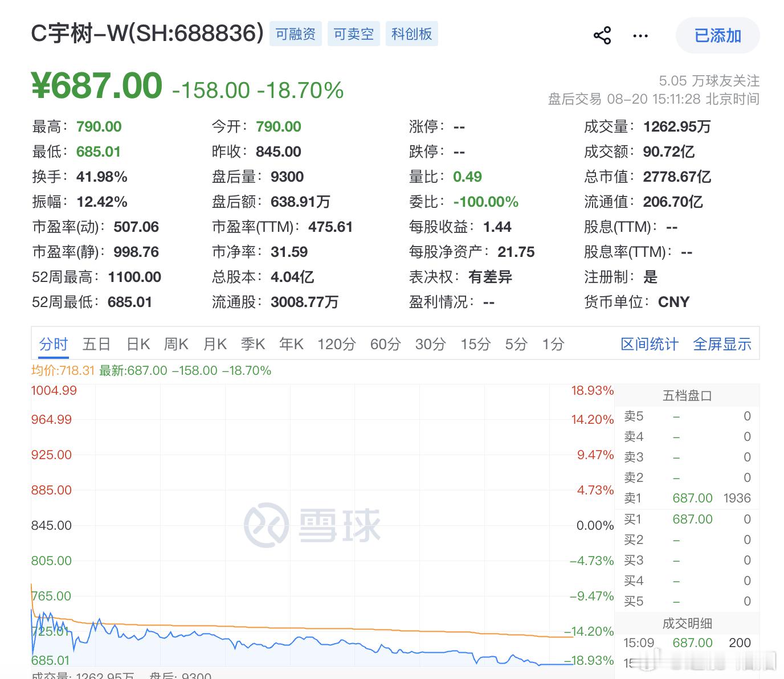Click the 科创板 tag

coord(411,34)
